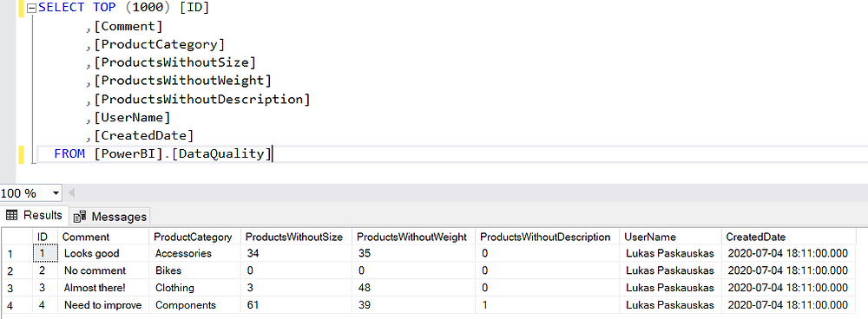Switch to the Results tab

click(35, 215)
